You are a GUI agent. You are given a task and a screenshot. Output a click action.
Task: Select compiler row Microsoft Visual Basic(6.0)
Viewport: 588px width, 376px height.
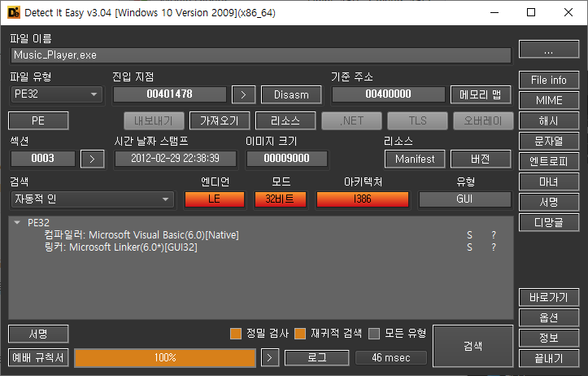(141, 235)
